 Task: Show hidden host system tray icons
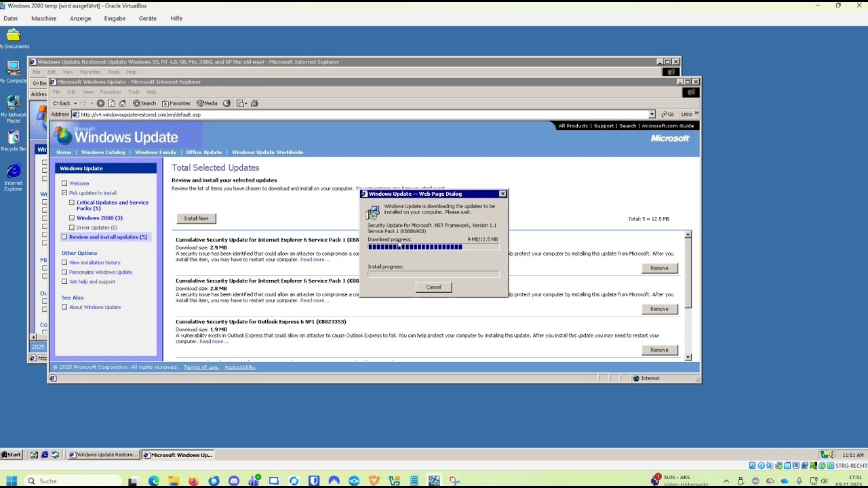pyautogui.click(x=726, y=481)
